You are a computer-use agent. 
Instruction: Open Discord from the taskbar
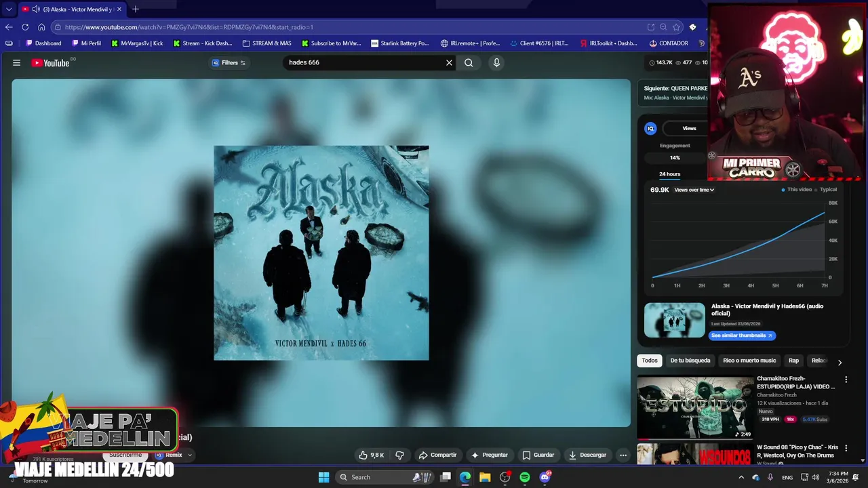545,477
